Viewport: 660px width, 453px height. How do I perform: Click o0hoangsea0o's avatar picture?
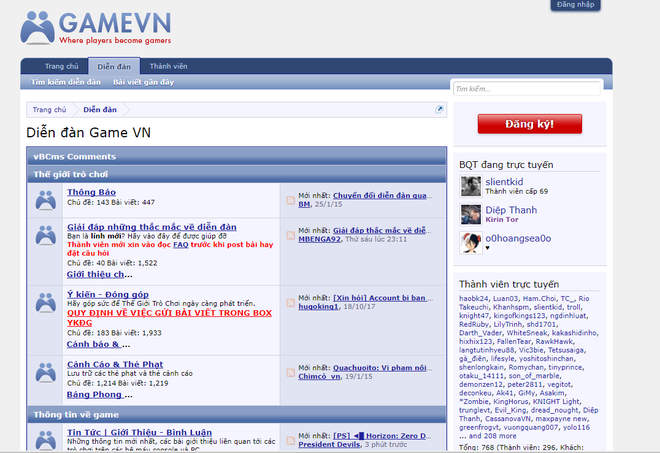[471, 243]
